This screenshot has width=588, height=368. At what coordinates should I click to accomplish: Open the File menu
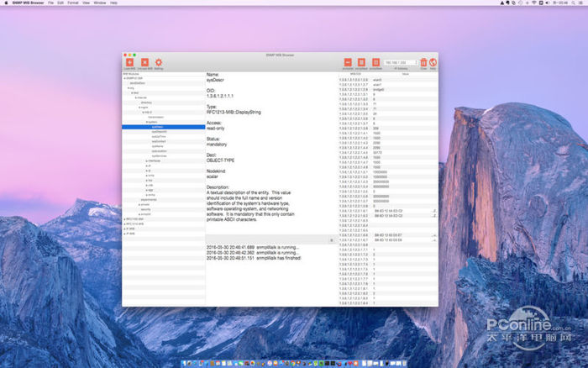50,3
